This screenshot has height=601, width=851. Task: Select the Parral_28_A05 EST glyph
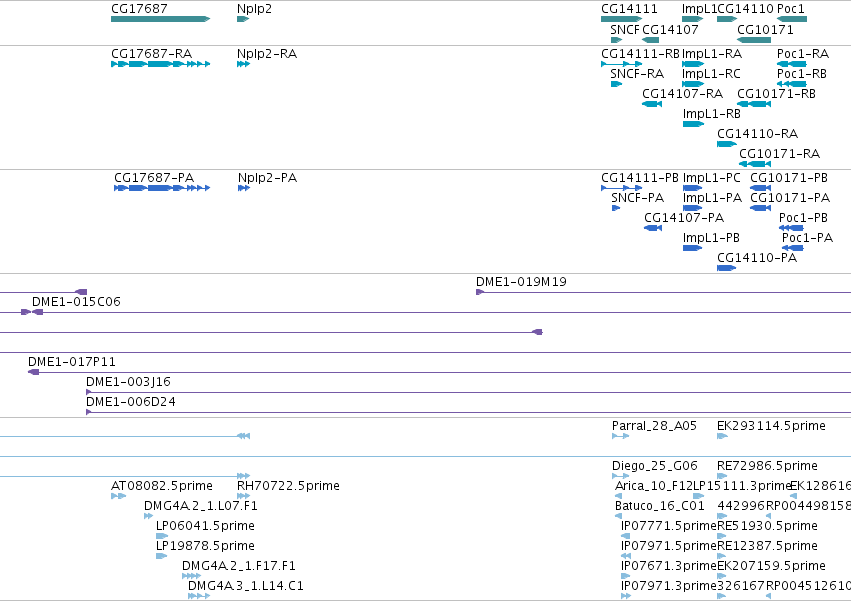(620, 436)
